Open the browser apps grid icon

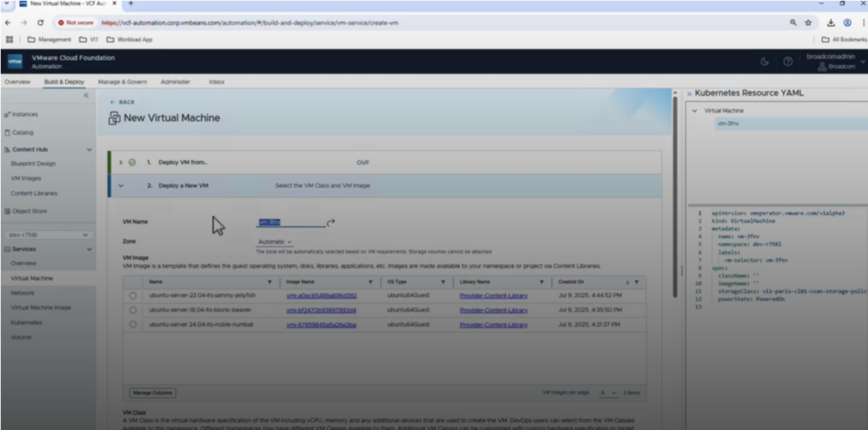pos(9,40)
